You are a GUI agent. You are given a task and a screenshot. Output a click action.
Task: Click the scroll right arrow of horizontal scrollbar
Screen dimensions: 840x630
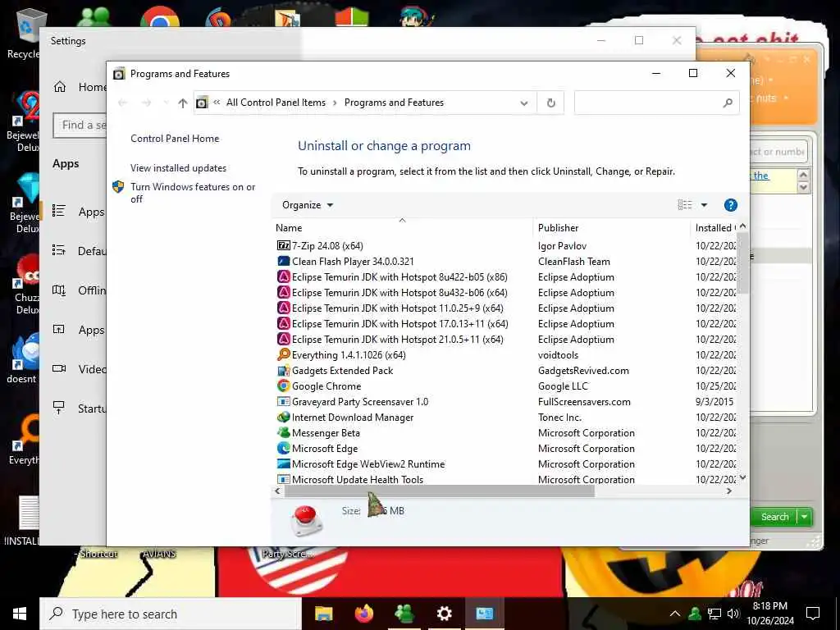(x=729, y=491)
